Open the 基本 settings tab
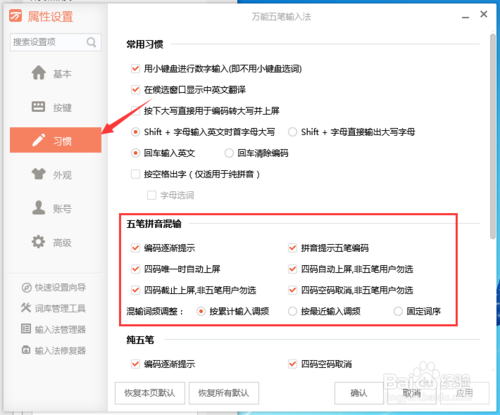 click(55, 73)
